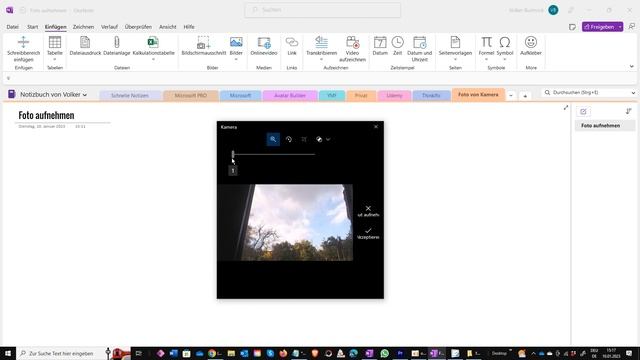This screenshot has width=640, height=360.
Task: Switch to the Verlauf ribbon tab
Action: [109, 27]
